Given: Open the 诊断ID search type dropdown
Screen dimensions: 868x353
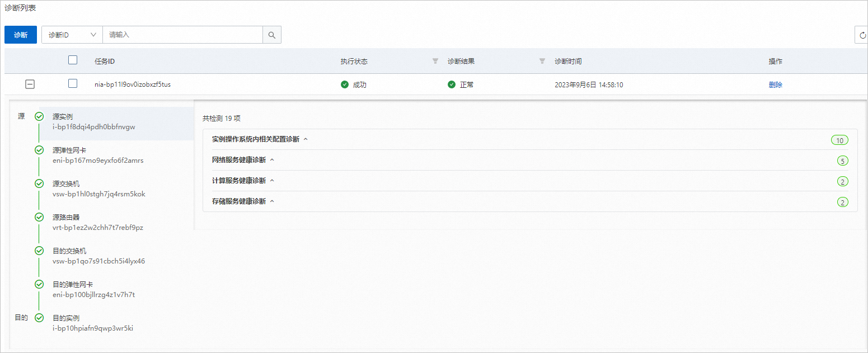Looking at the screenshot, I should pos(71,34).
